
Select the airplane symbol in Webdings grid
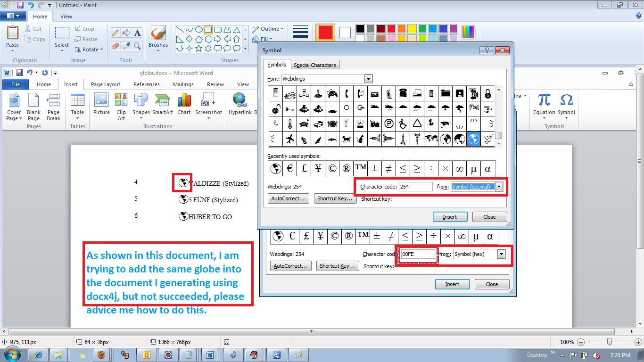click(290, 139)
